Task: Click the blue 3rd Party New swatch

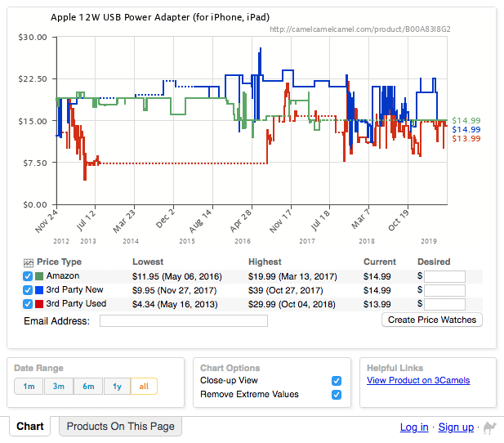Action: [x=39, y=290]
